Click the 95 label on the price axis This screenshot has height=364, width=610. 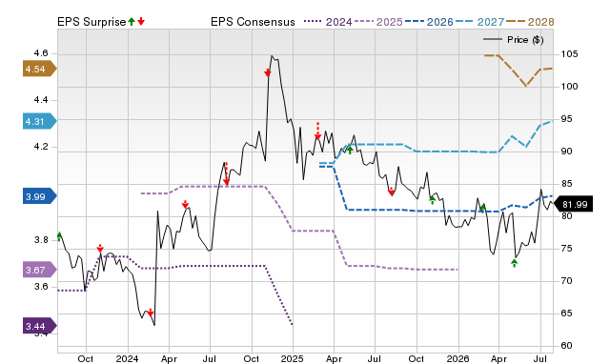[x=566, y=119]
